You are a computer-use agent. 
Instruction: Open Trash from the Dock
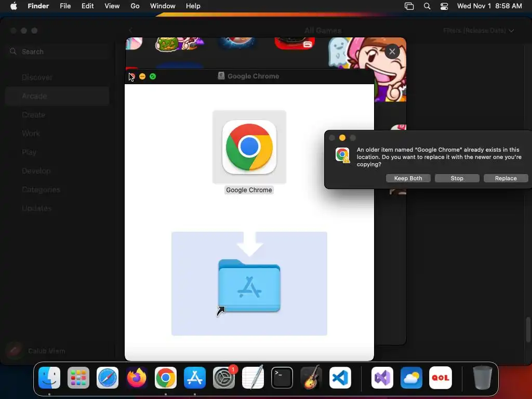coord(482,378)
